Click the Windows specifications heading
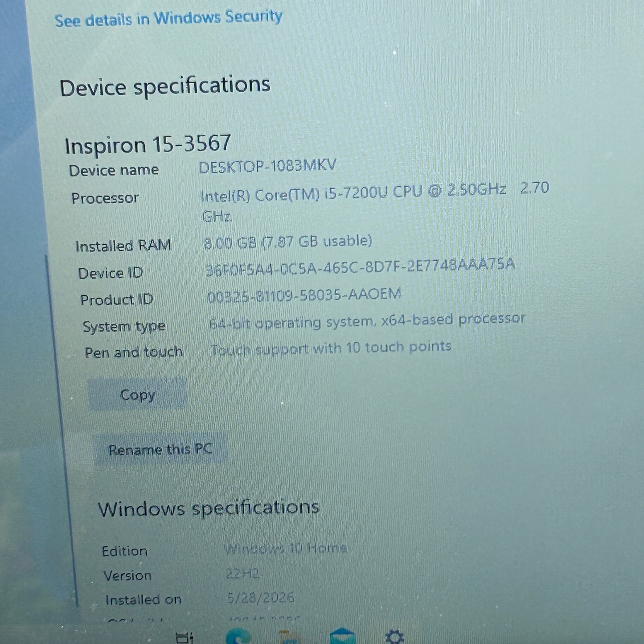The height and width of the screenshot is (644, 644). (209, 508)
